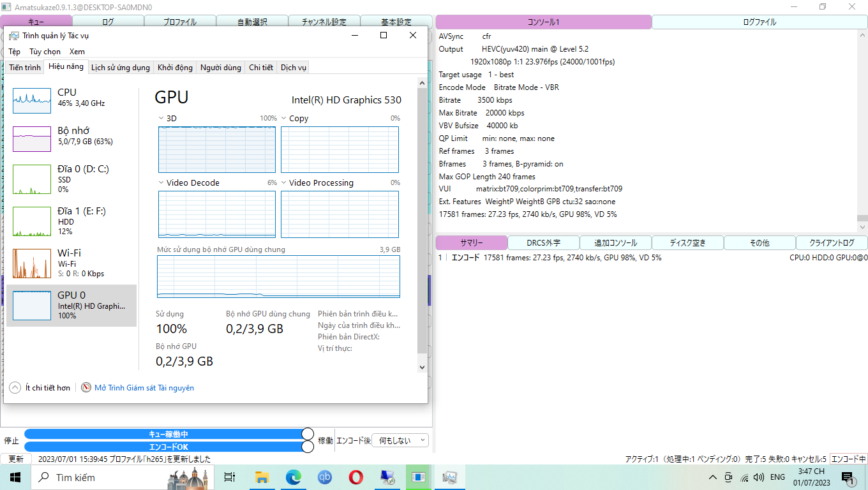The image size is (868, 490).
Task: Toggle the キュー稼働中 queue running switch
Action: [x=168, y=434]
